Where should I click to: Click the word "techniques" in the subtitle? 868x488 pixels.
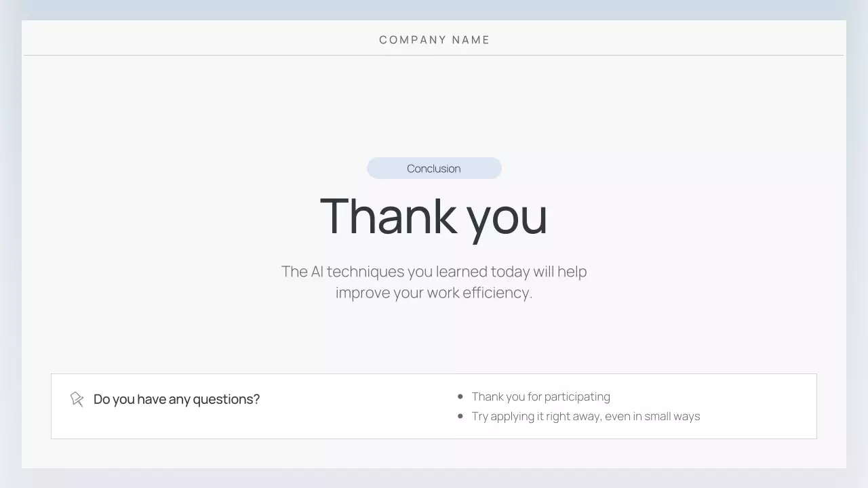point(365,272)
